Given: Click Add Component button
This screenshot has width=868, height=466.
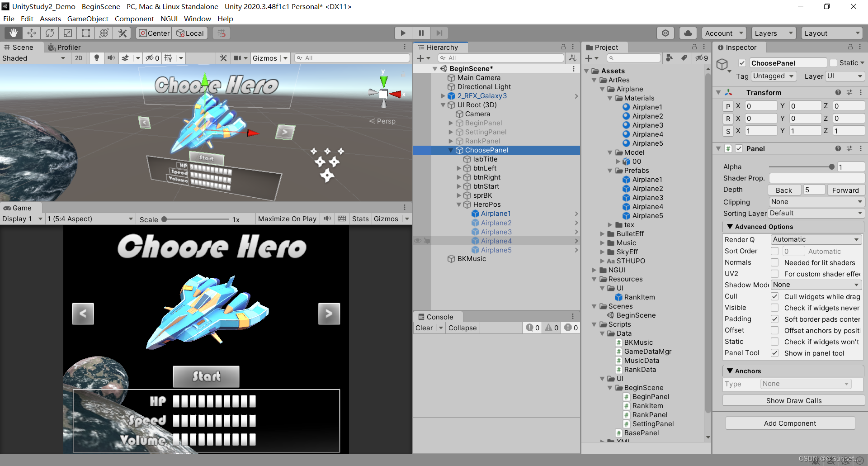Looking at the screenshot, I should pos(790,423).
